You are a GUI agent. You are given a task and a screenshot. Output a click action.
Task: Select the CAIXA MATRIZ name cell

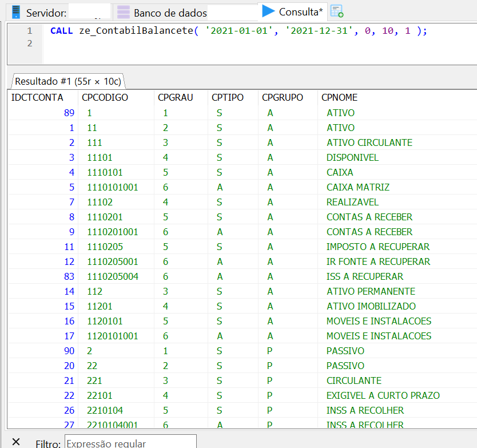pyautogui.click(x=357, y=187)
